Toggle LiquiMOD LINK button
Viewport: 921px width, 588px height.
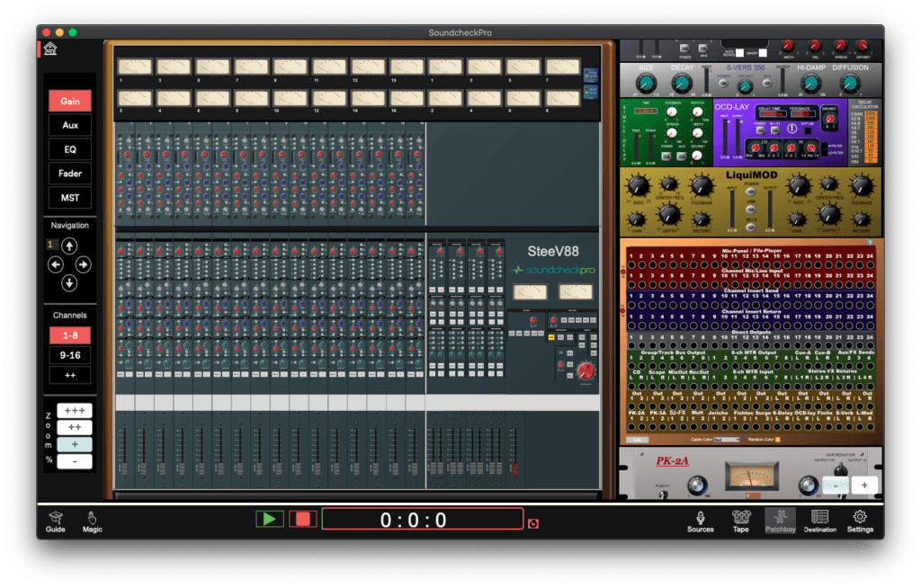(751, 209)
